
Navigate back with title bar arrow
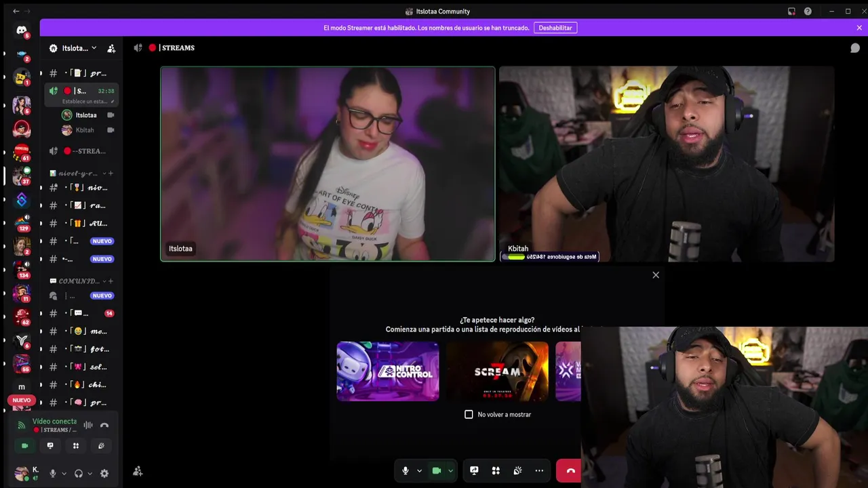click(x=16, y=12)
